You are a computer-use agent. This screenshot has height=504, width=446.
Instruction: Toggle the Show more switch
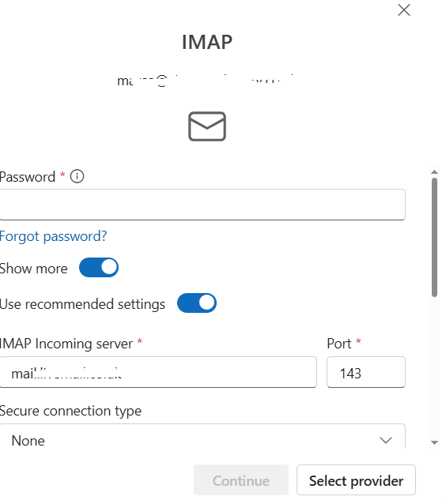[x=99, y=268]
